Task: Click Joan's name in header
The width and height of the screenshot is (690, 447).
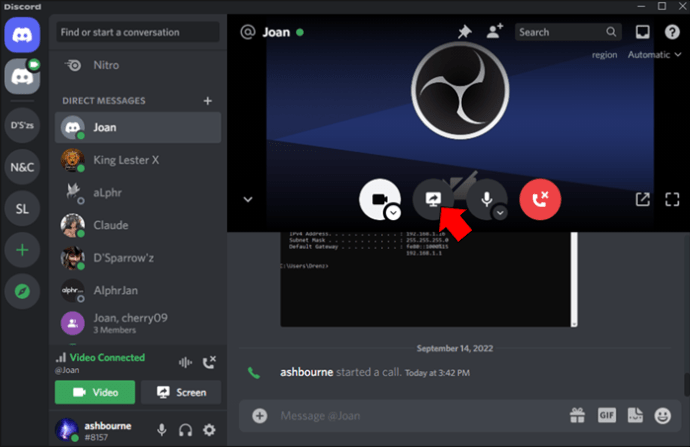Action: [x=276, y=32]
